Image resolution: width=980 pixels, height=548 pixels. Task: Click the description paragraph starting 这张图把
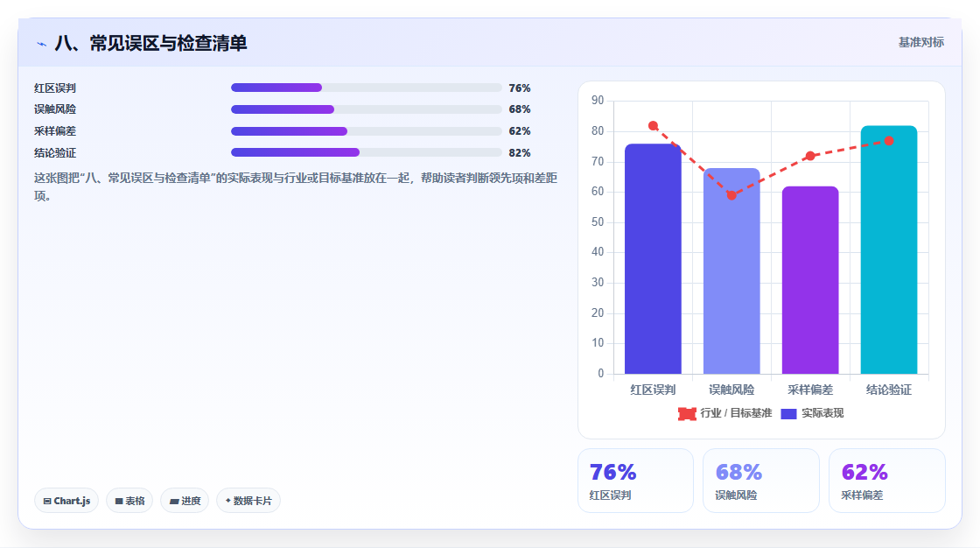(296, 187)
